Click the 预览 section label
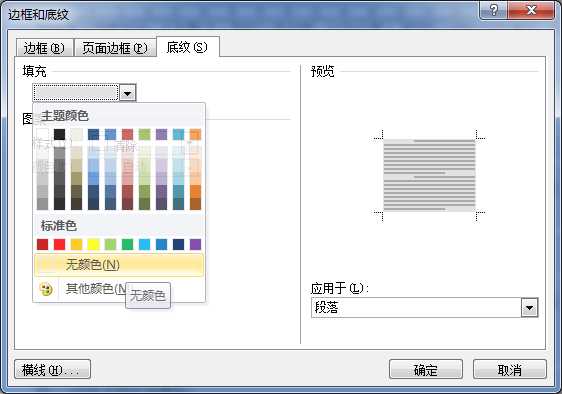This screenshot has height=394, width=562. pos(323,71)
